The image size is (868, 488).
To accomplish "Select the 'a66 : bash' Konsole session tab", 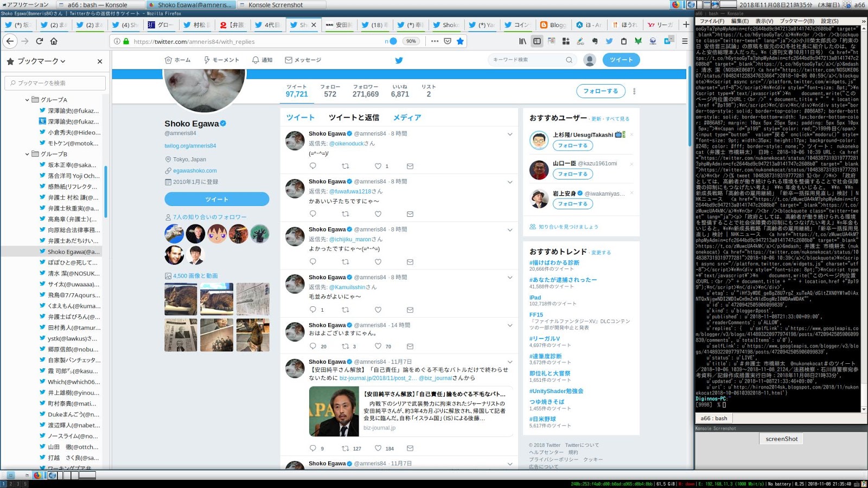I will tap(714, 419).
